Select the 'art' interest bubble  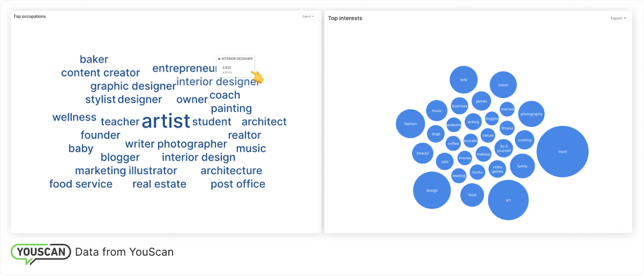pos(508,200)
